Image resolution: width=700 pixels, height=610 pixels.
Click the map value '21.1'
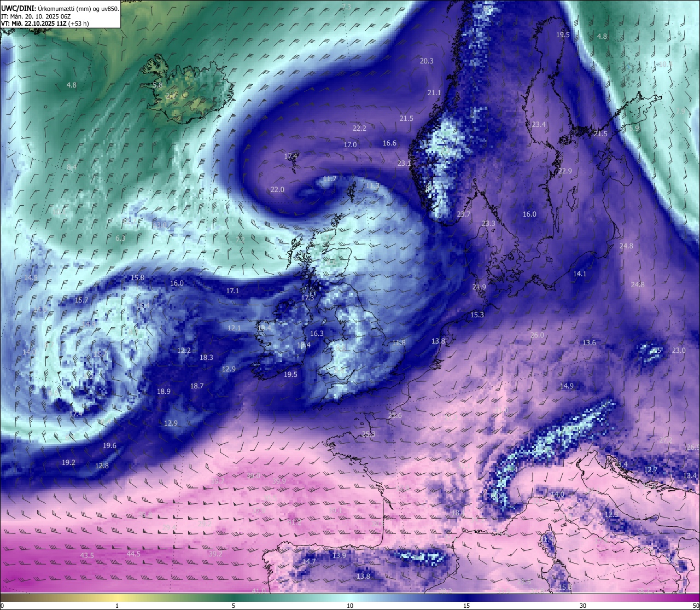(434, 92)
